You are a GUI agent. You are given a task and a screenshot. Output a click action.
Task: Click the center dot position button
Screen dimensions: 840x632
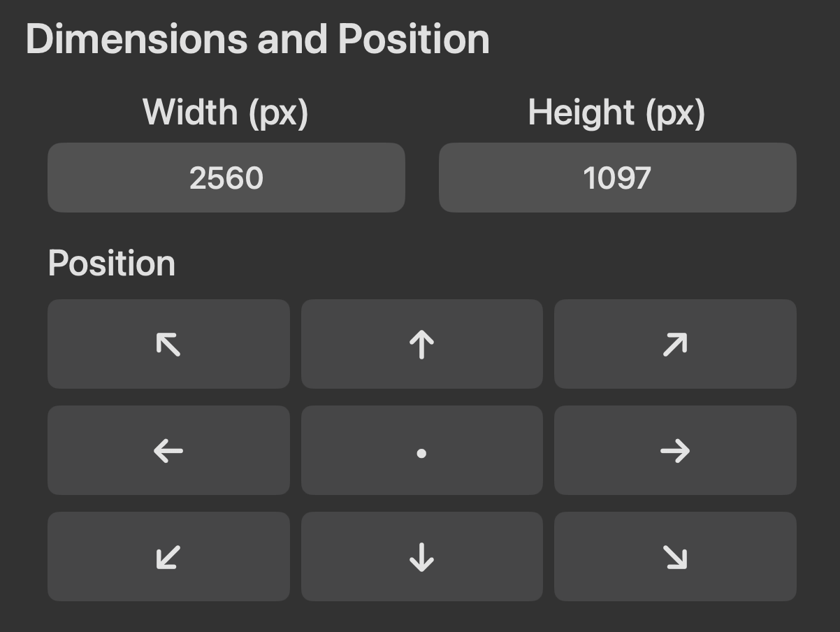coord(421,450)
